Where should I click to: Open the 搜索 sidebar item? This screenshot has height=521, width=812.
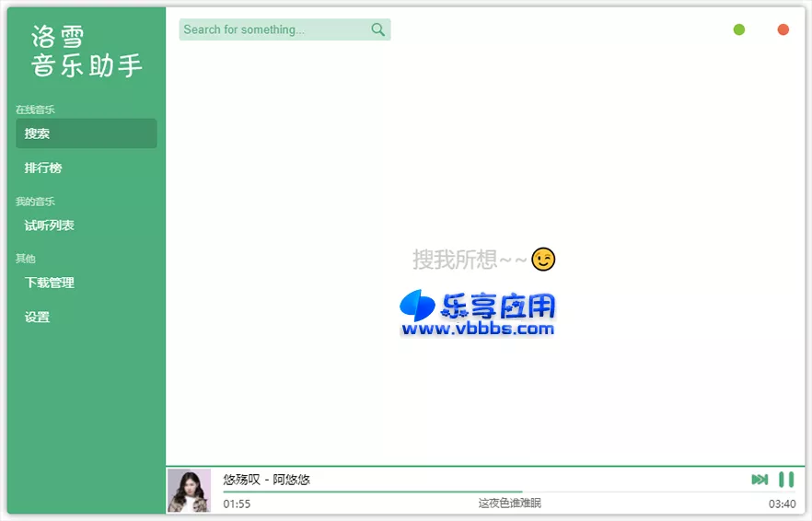point(86,133)
